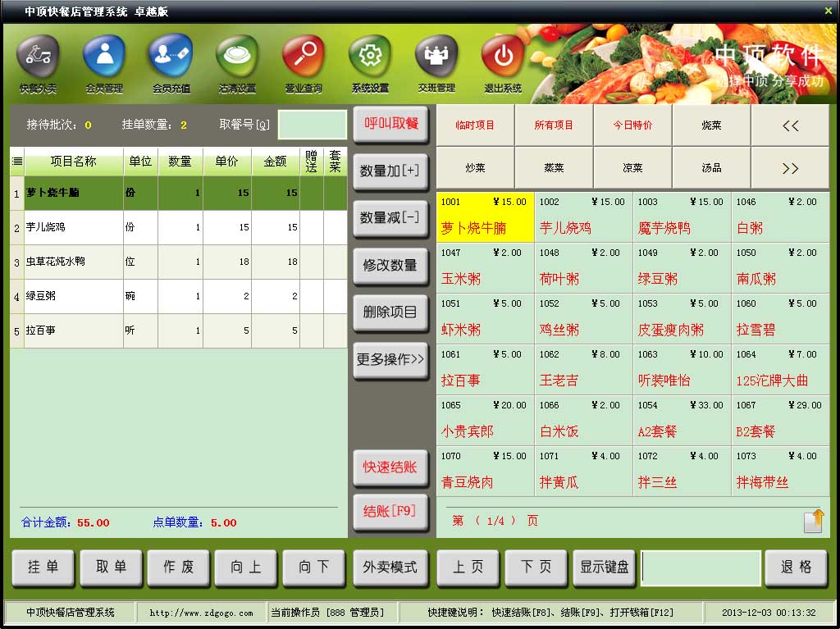Viewport: 840px width, 629px height.
Task: Open 沽清设置 sold-out settings
Action: 237,57
